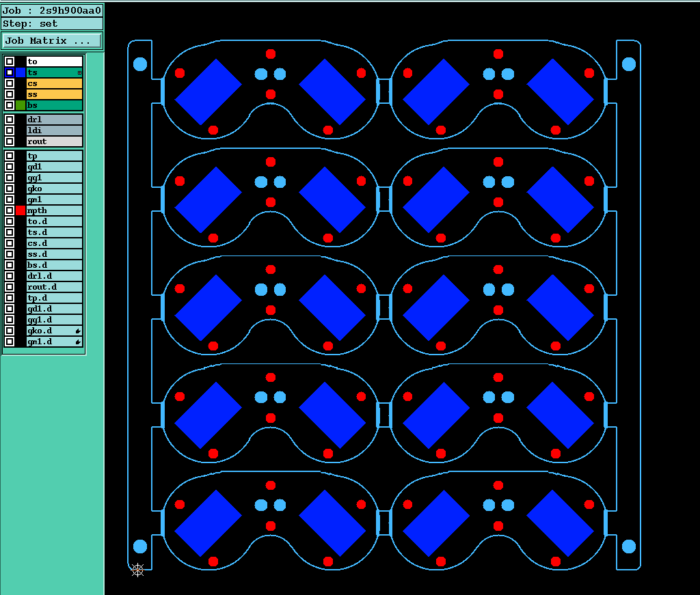The height and width of the screenshot is (595, 700).
Task: Select the 'to' layer name
Action: pos(55,61)
